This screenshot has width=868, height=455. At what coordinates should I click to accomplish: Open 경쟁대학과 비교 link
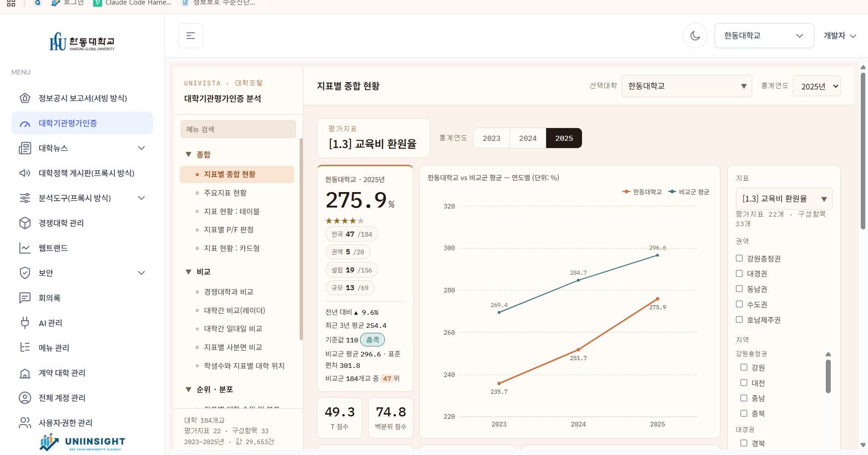(228, 292)
